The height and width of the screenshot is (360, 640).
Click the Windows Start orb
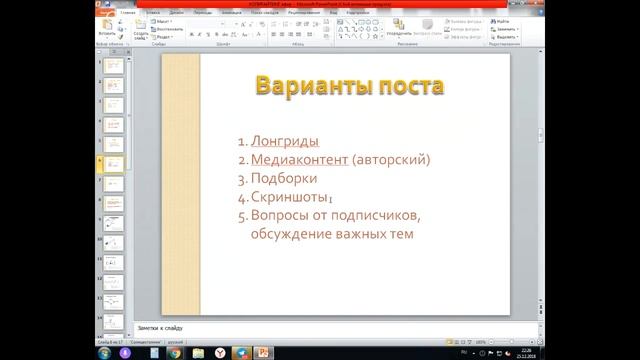[x=104, y=353]
